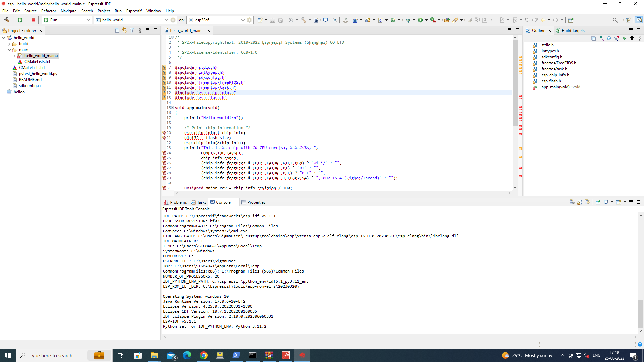
Task: Click the Build hammer icon in launch bar
Action: [x=7, y=20]
